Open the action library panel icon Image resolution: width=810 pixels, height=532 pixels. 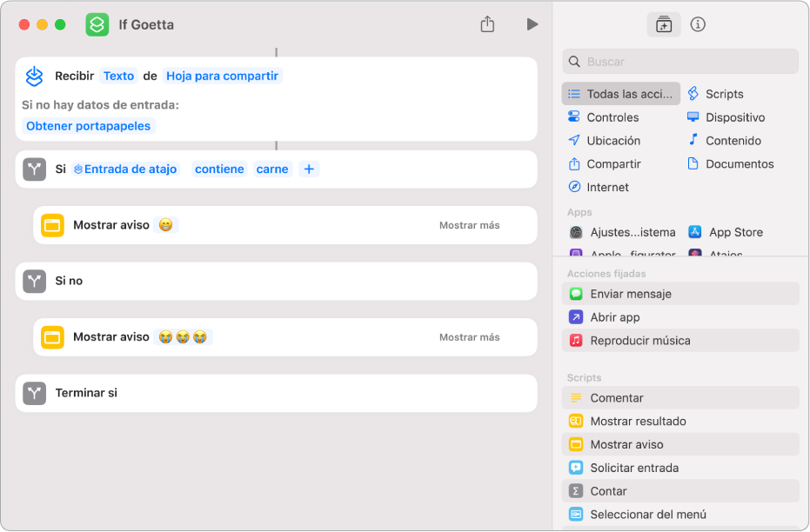[x=664, y=24]
